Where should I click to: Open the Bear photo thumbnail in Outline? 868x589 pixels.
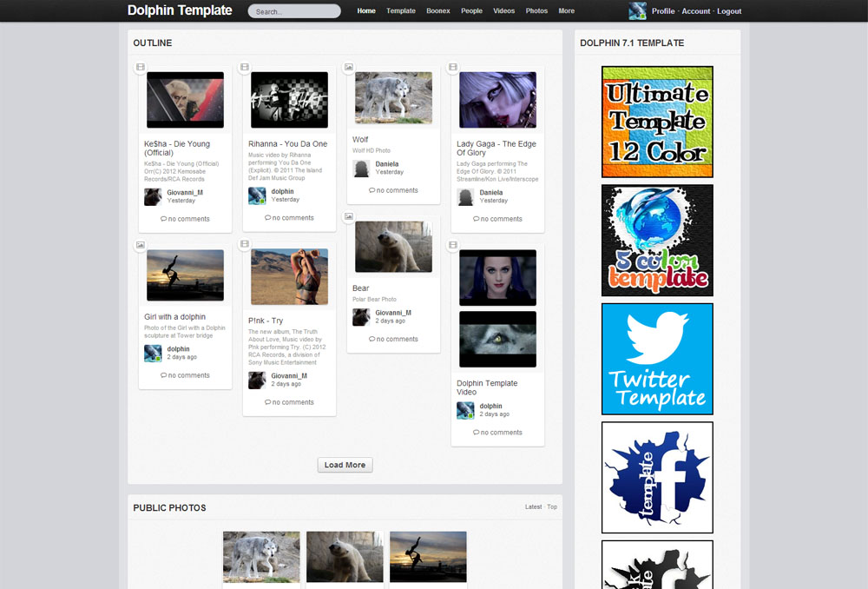point(393,247)
